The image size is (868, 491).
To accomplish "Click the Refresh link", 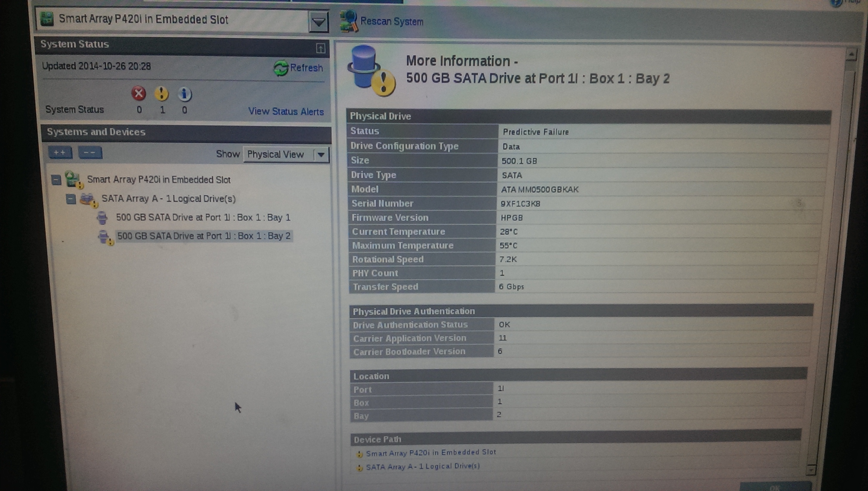I will click(x=306, y=68).
